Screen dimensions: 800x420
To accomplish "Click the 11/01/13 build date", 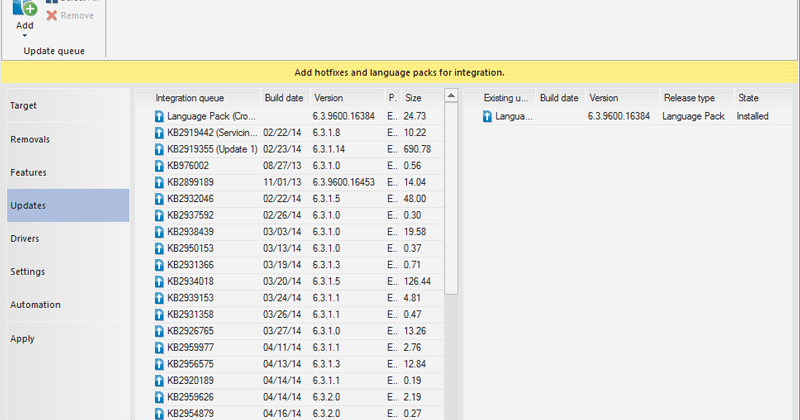I will click(x=282, y=182).
